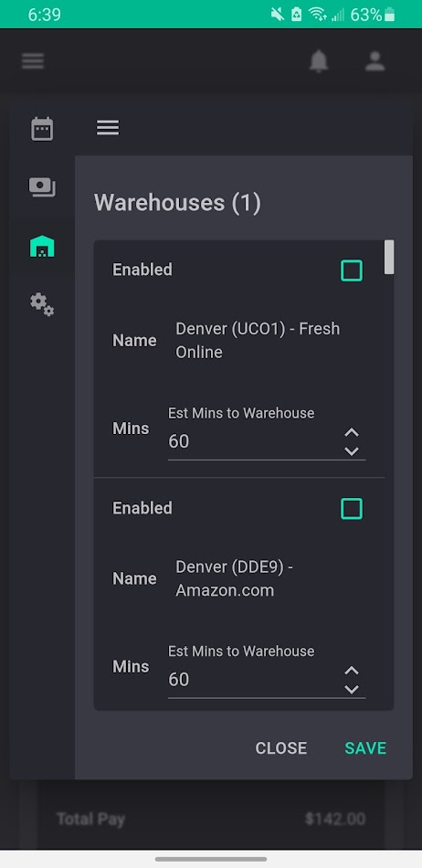Decrease the DDE9 warehouse minutes with the down arrow
Image resolution: width=422 pixels, height=868 pixels.
pos(352,689)
